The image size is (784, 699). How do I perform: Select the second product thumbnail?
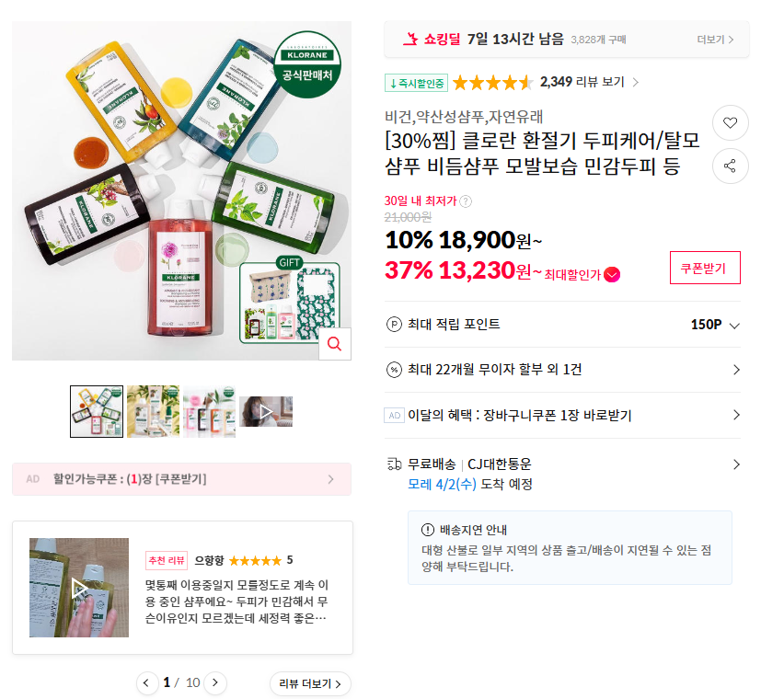(153, 411)
